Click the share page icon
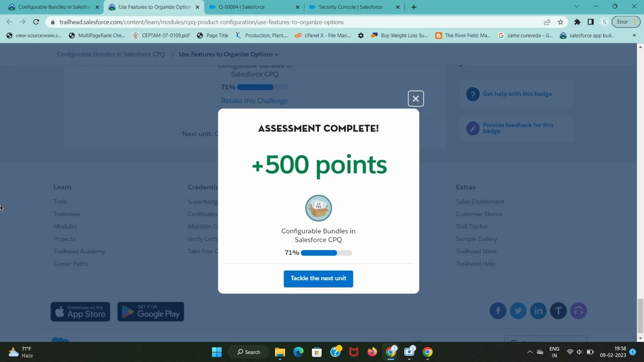This screenshot has height=362, width=644. tap(547, 22)
